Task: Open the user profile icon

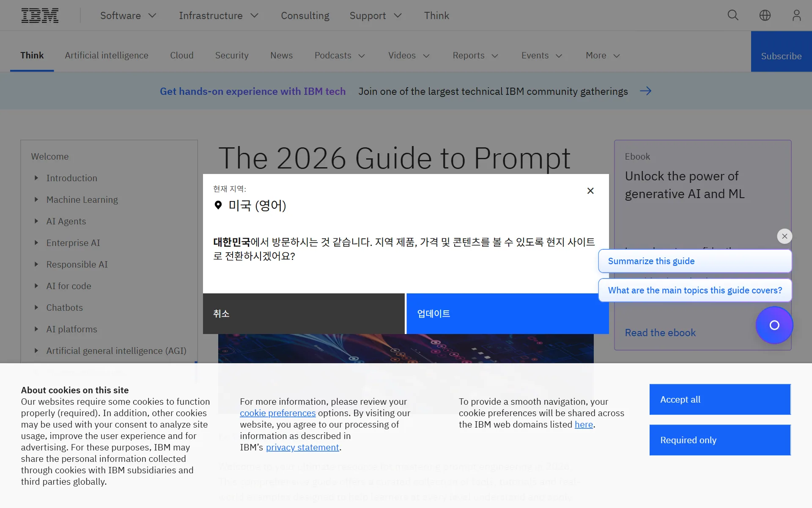Action: [x=796, y=15]
